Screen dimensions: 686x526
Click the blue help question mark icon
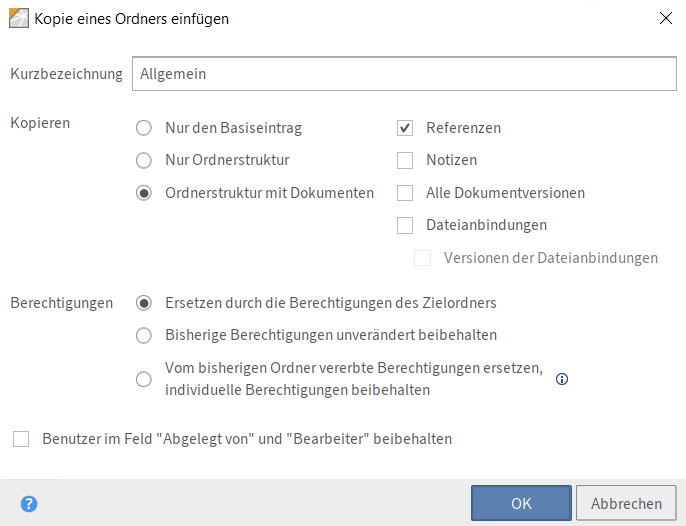29,504
